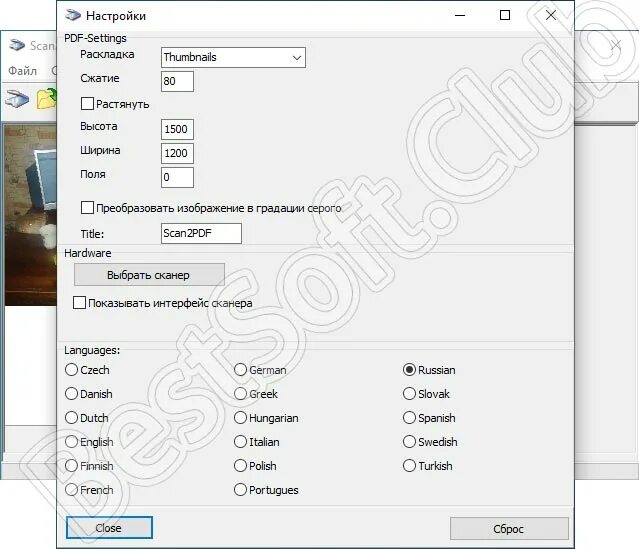
Task: Click the Ширина field with 1200
Action: (177, 153)
